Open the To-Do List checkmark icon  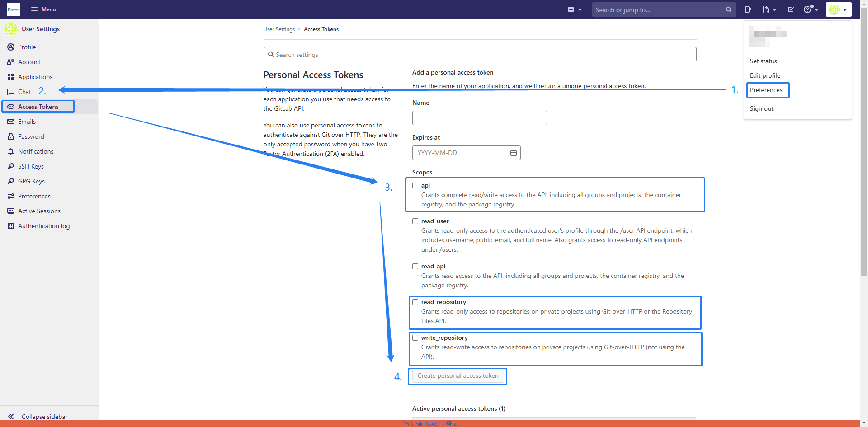click(791, 9)
